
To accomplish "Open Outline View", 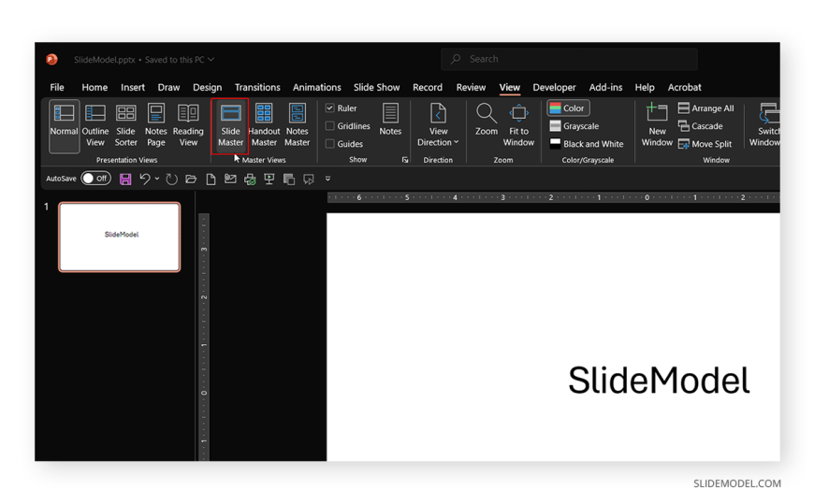I will tap(95, 126).
